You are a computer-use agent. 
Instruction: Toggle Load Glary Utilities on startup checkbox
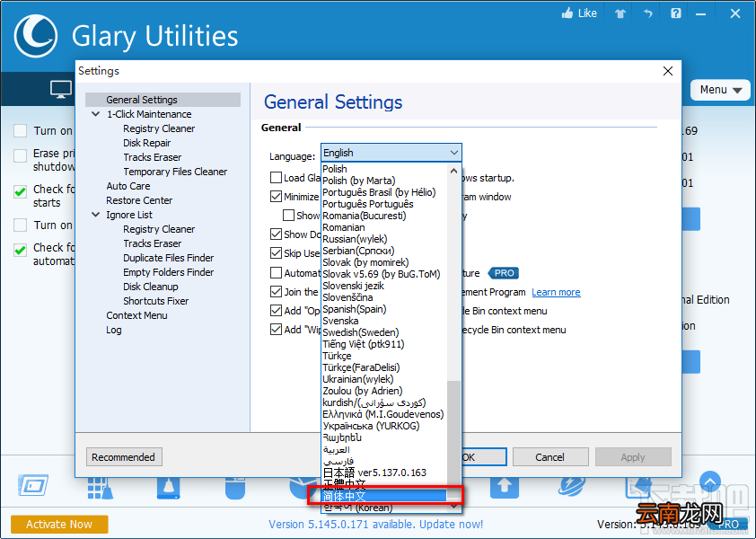pos(276,178)
